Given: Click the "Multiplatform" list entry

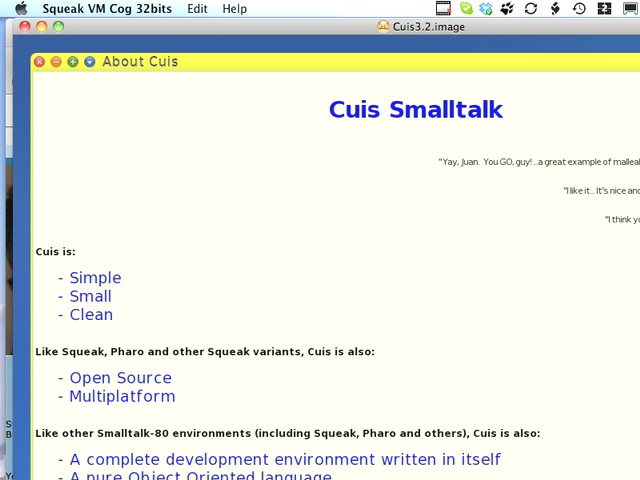Looking at the screenshot, I should (122, 396).
